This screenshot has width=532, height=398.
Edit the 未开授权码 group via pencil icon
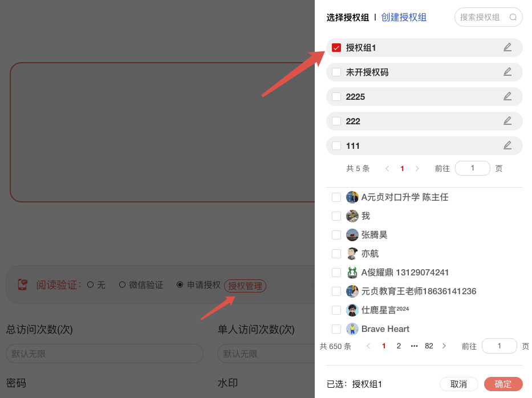507,72
